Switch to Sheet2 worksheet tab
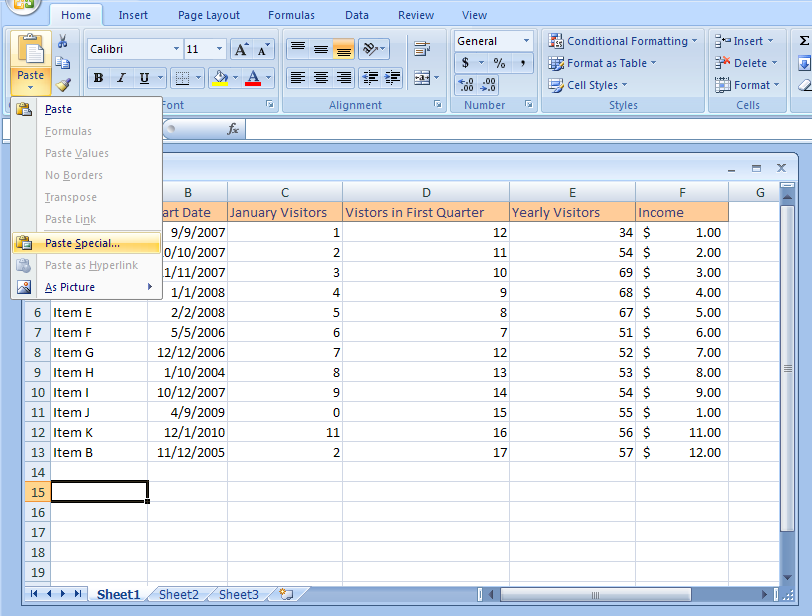Viewport: 812px width, 616px height. 179,594
